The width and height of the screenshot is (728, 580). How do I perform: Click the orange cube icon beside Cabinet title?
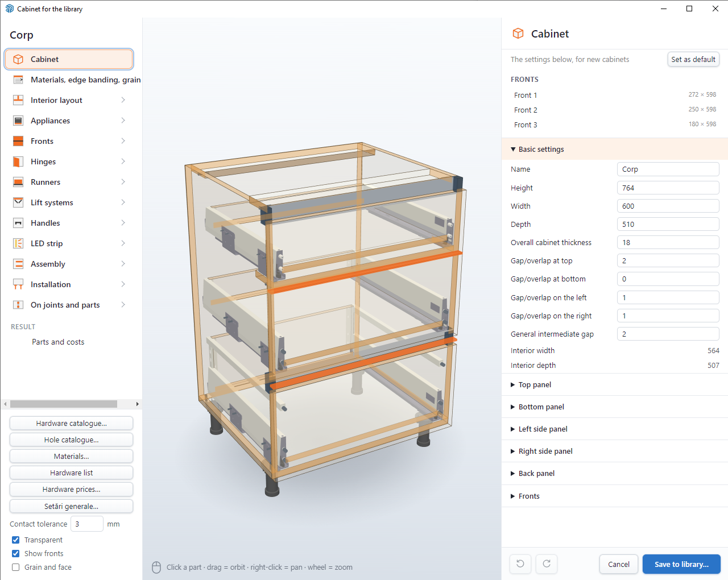pyautogui.click(x=518, y=34)
